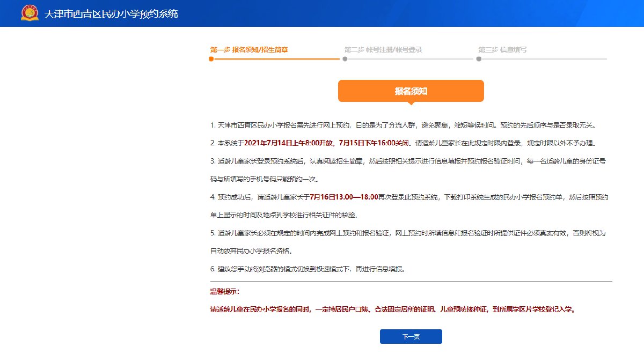Click the site title 天津市西青区民办小学预约系统
Screen dimensions: 644x362
pos(111,13)
